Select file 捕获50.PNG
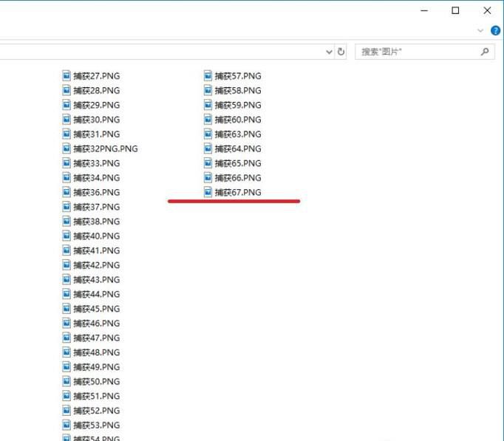This screenshot has width=504, height=441. (96, 382)
